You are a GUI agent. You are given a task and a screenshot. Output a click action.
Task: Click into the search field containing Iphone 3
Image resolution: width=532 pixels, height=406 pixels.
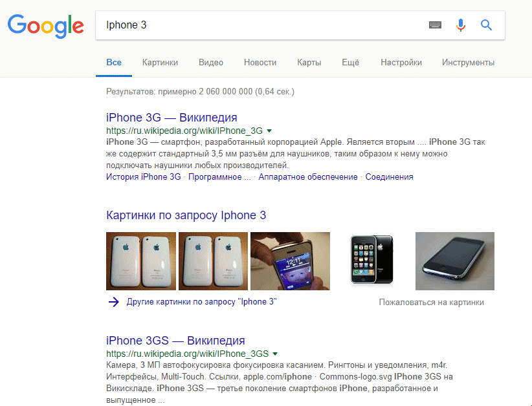point(261,25)
